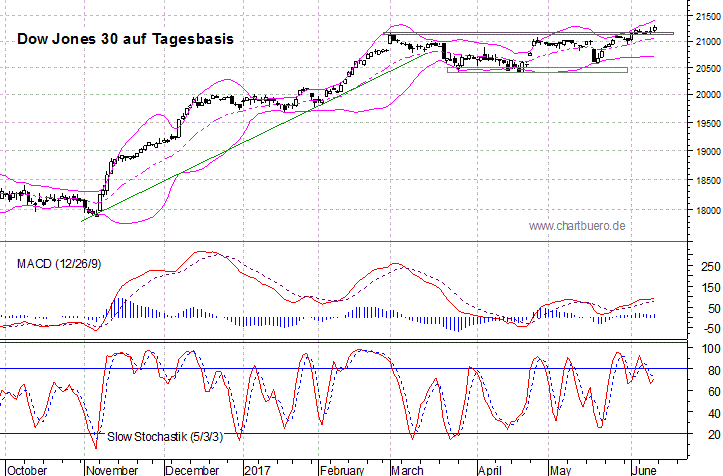Click the stochastic axis value 60

pos(714,392)
